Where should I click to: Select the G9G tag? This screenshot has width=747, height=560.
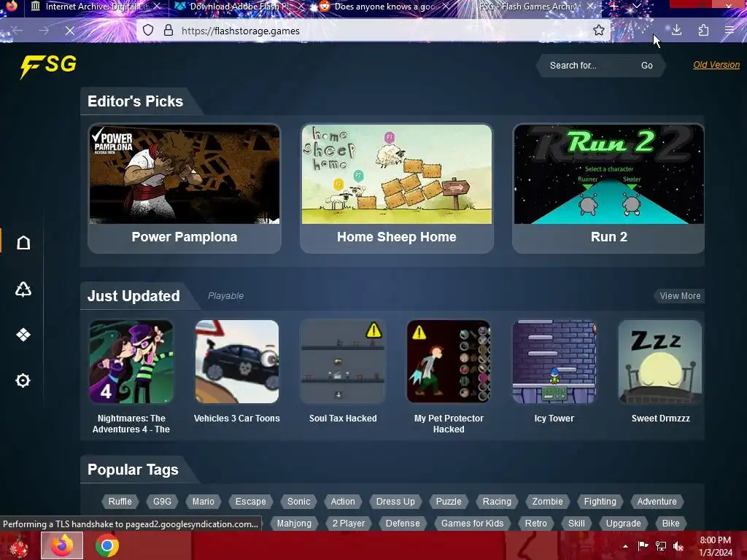pos(162,501)
